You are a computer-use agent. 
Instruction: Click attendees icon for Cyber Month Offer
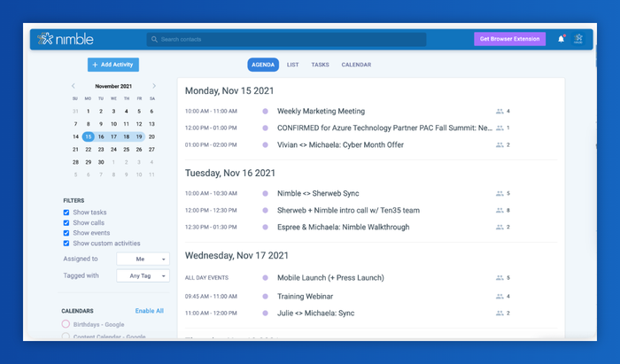pos(500,145)
